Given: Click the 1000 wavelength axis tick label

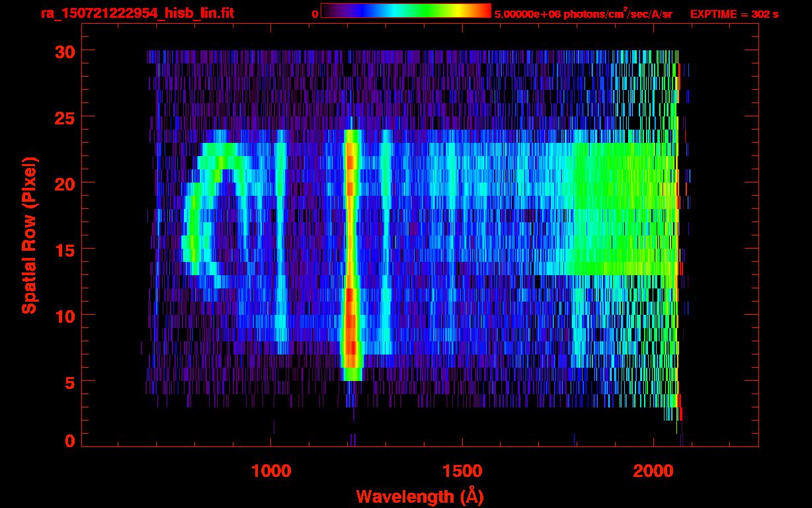Looking at the screenshot, I should [x=271, y=471].
